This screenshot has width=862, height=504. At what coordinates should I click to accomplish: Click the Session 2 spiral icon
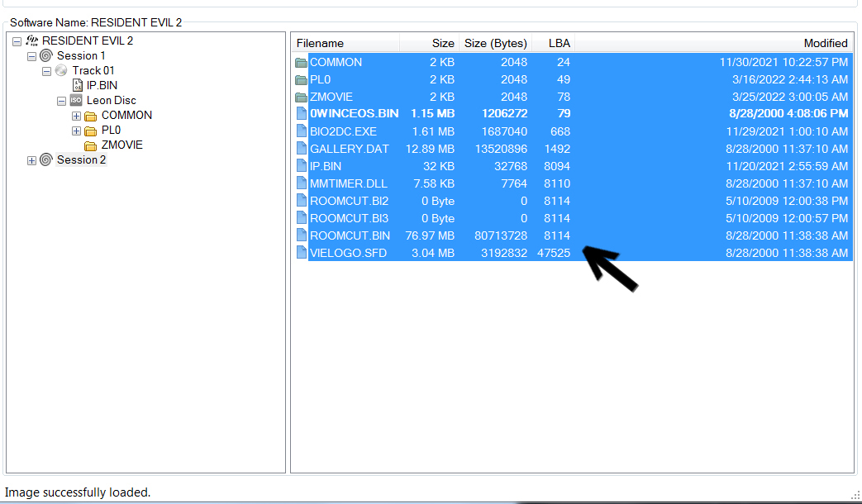(x=46, y=159)
